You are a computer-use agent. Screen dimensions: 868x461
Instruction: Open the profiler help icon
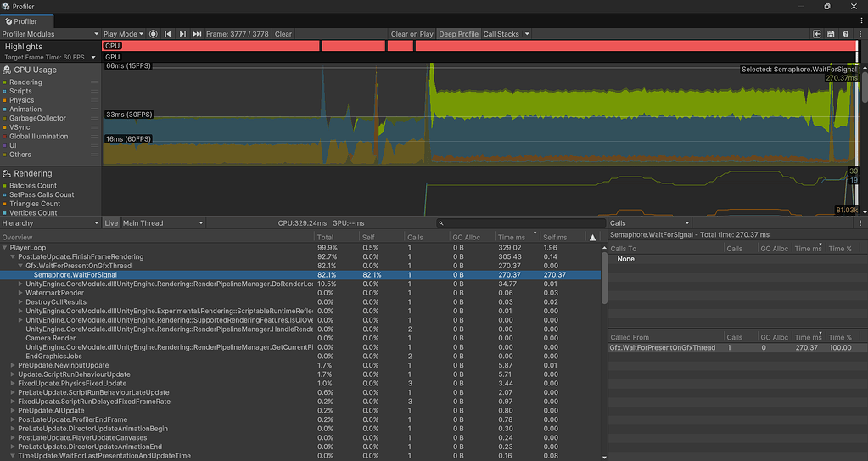click(846, 34)
